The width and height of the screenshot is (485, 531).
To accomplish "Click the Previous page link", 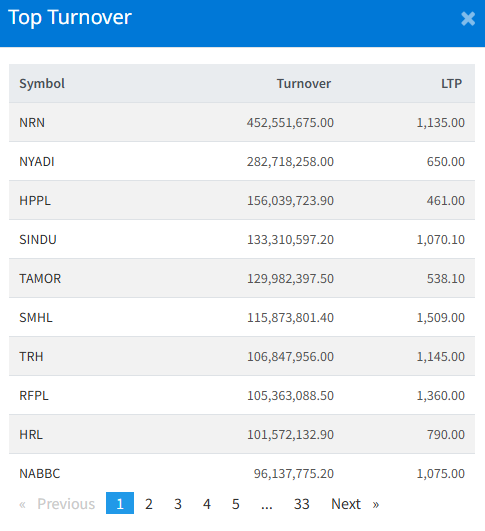I will pyautogui.click(x=57, y=504).
